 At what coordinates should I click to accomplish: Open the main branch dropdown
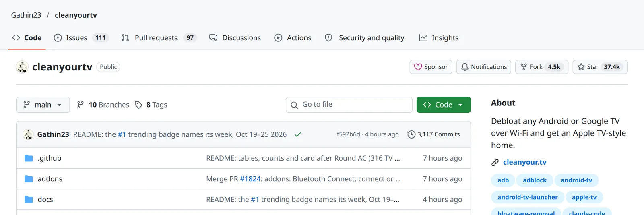43,105
